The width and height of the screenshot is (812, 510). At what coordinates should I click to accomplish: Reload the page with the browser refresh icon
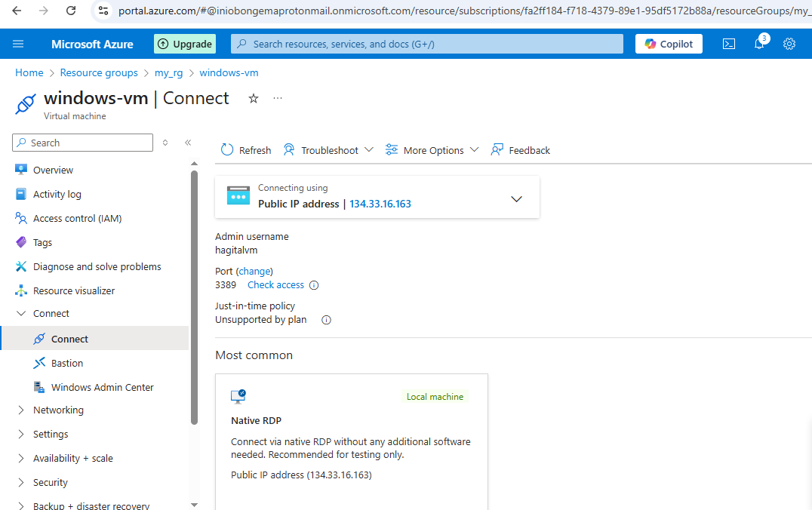pos(71,11)
